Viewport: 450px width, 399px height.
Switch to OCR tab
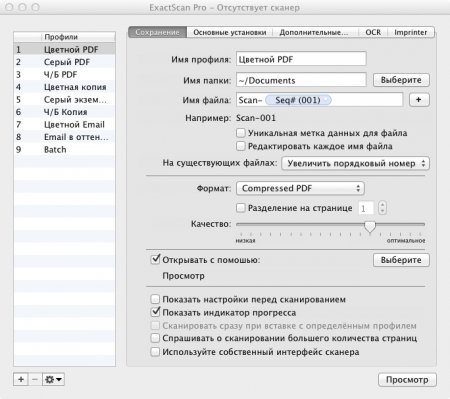pyautogui.click(x=373, y=32)
